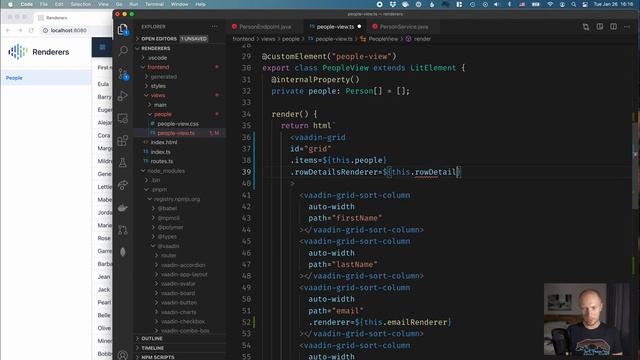Click the browser back arrow

8,30
